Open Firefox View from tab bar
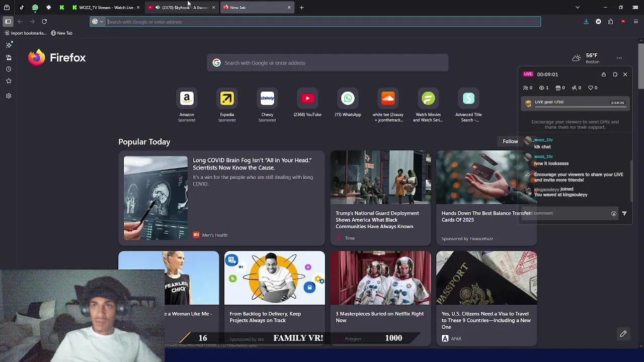Viewport: 644px width, 362px height. pos(7,8)
